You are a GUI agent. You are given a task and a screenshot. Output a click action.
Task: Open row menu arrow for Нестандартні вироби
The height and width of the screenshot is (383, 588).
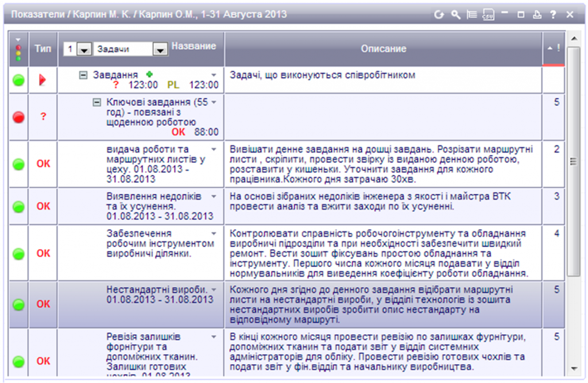214,289
